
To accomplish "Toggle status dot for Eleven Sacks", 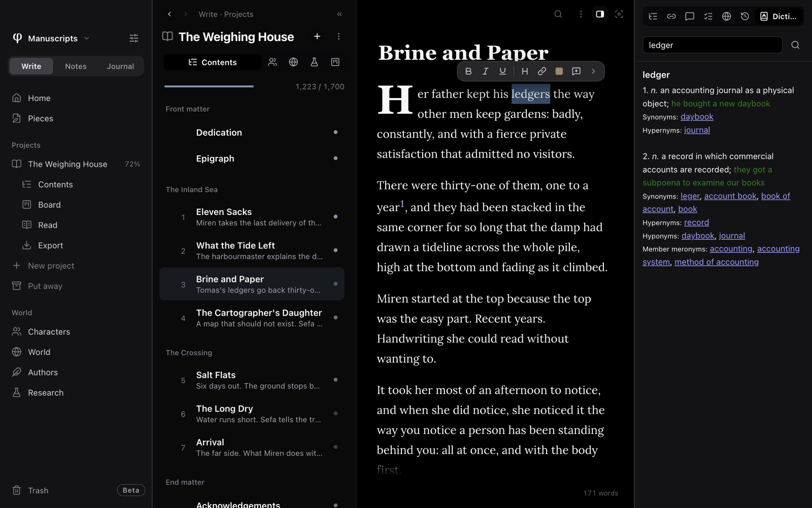I will click(335, 217).
